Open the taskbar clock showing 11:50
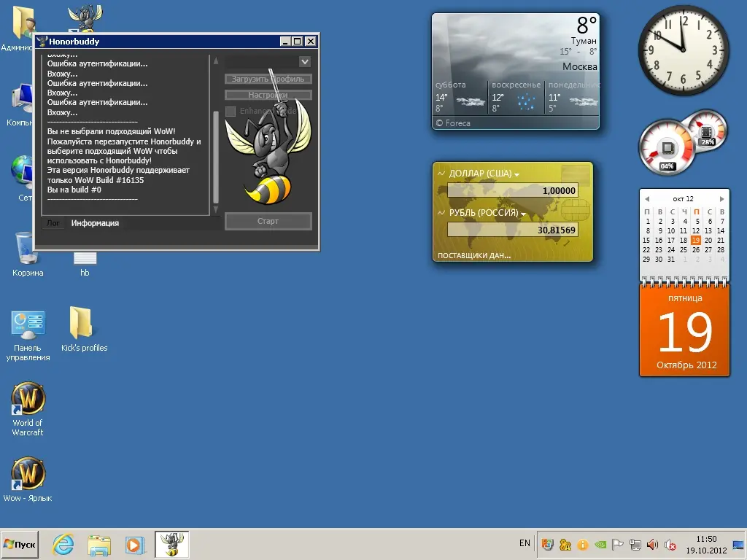The width and height of the screenshot is (747, 560). [x=706, y=544]
